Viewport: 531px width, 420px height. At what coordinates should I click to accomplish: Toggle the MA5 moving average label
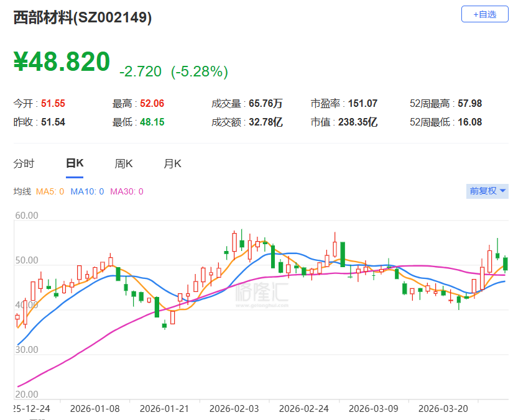(50, 191)
